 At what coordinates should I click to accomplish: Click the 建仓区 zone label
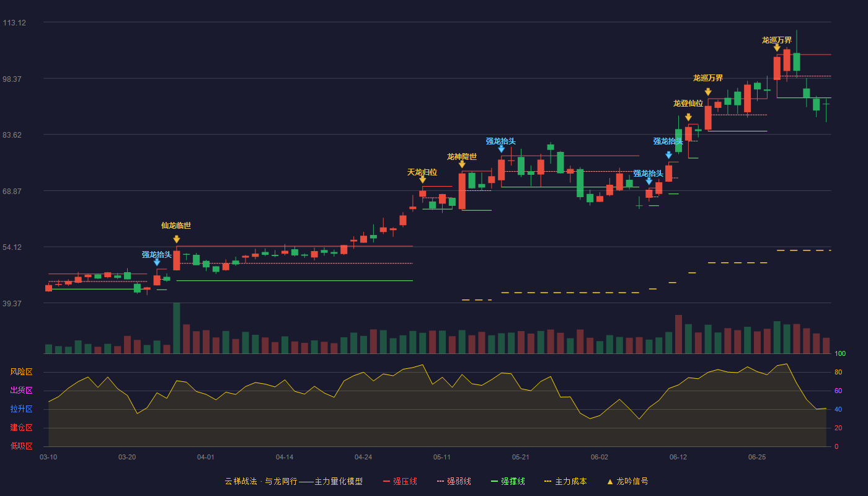(22, 428)
